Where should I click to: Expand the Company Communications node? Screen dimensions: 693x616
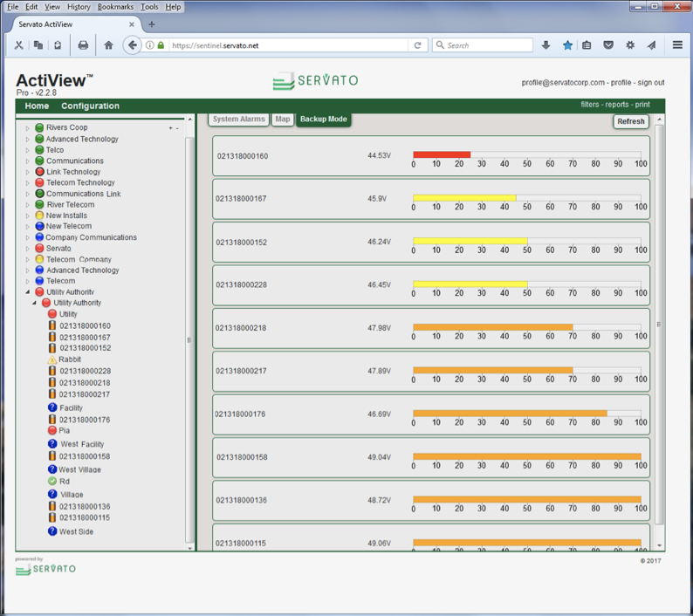tap(27, 237)
